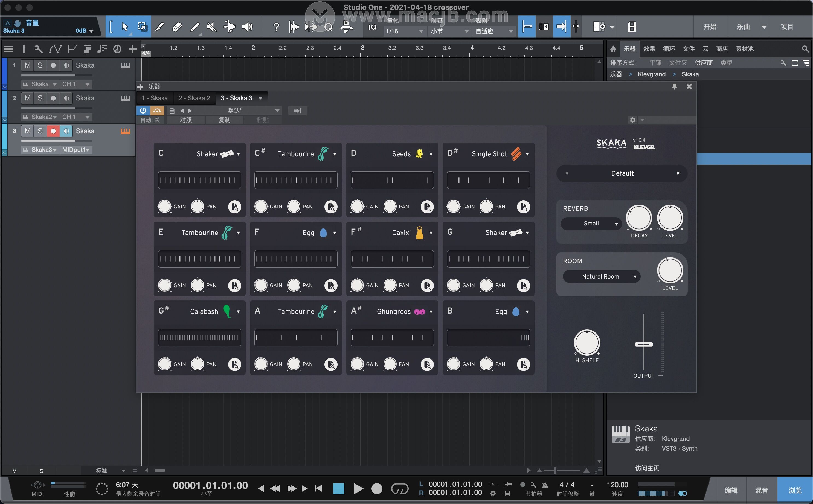
Task: Open reverb type Small dropdown
Action: pos(591,224)
